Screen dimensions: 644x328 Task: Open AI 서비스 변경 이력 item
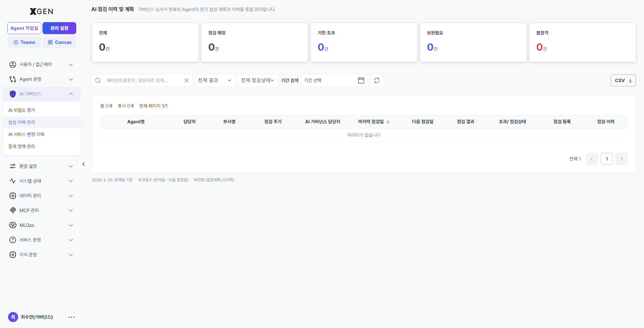[42, 134]
